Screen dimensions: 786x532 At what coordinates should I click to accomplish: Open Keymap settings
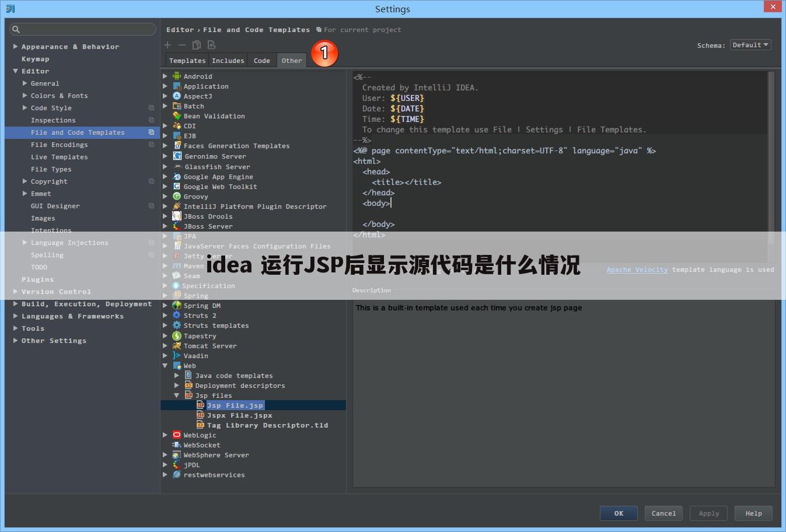pyautogui.click(x=35, y=59)
